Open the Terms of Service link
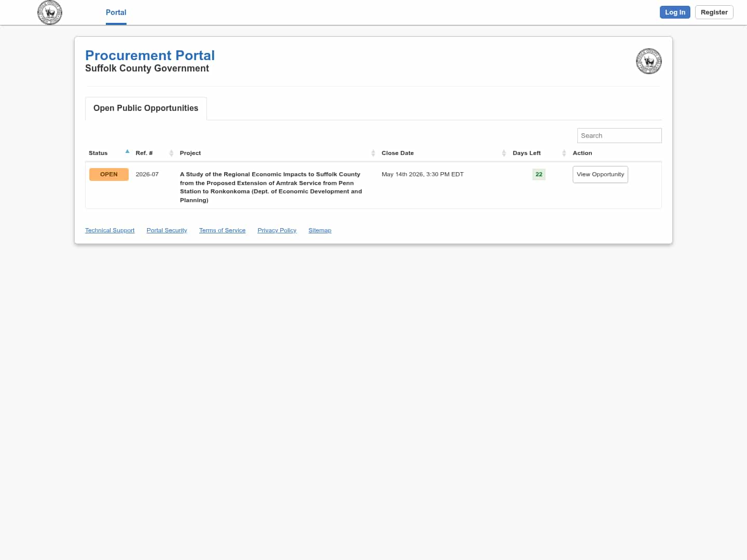Screen dimensions: 747x560 click(x=222, y=230)
